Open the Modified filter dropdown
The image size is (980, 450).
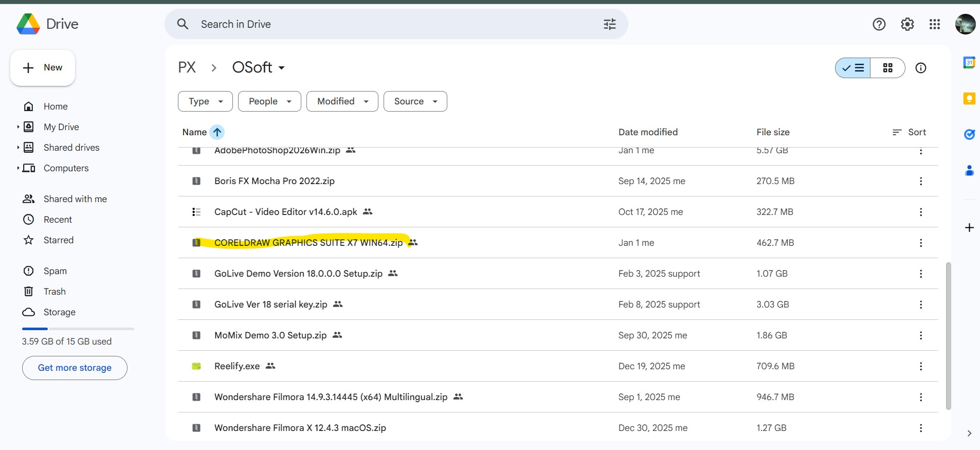[x=342, y=101]
